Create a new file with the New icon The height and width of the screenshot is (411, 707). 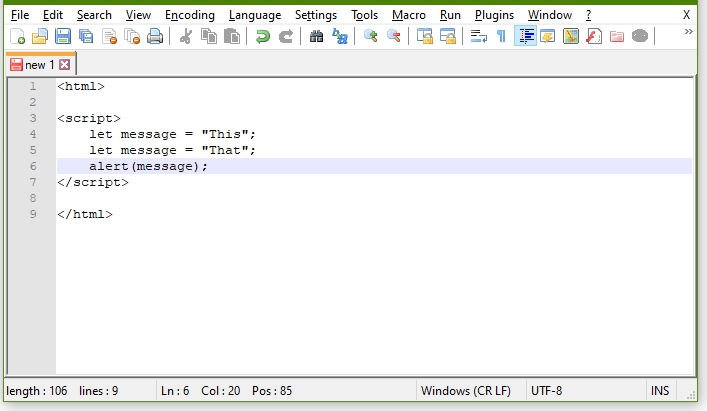tap(17, 36)
